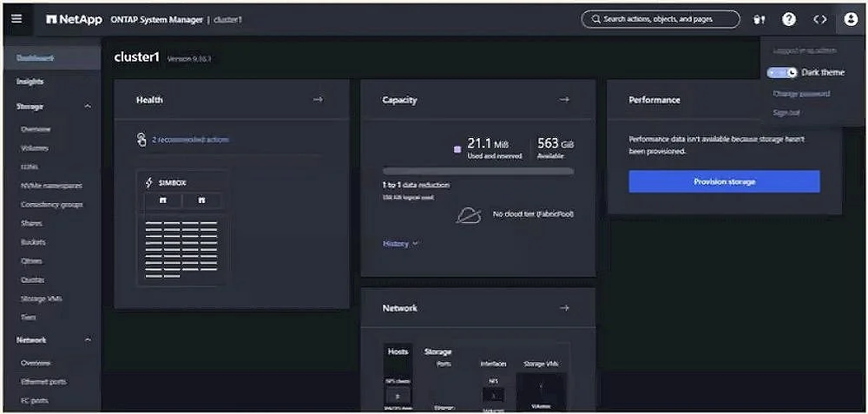Click the No cloud tier cloud icon

click(x=469, y=214)
